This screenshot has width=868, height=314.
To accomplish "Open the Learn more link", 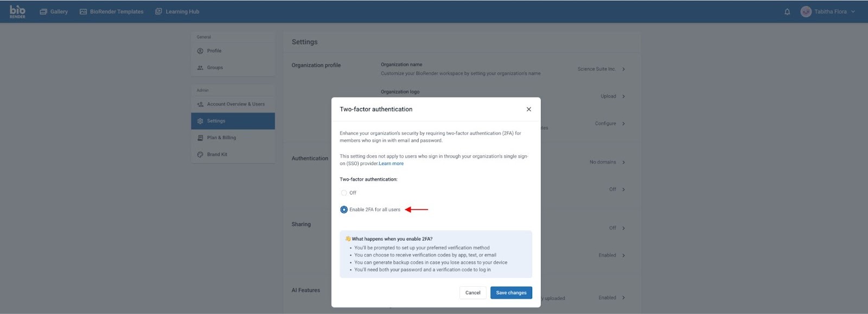I will point(391,164).
